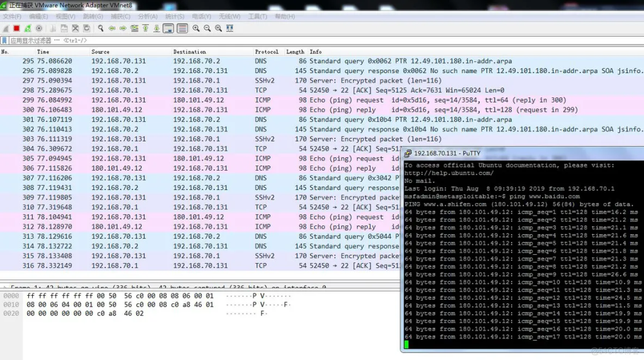The image size is (644, 360).
Task: Select packet 295 DNS query row
Action: tap(322, 61)
